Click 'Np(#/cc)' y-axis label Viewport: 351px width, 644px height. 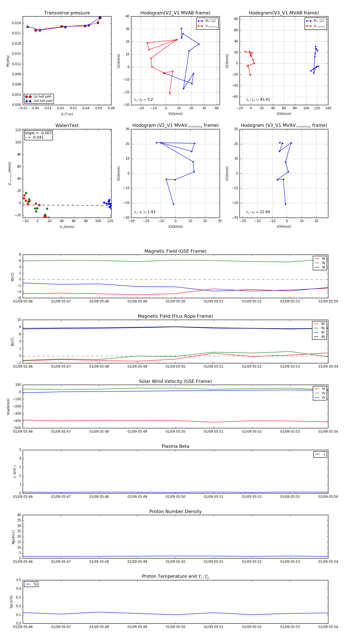coord(13,537)
